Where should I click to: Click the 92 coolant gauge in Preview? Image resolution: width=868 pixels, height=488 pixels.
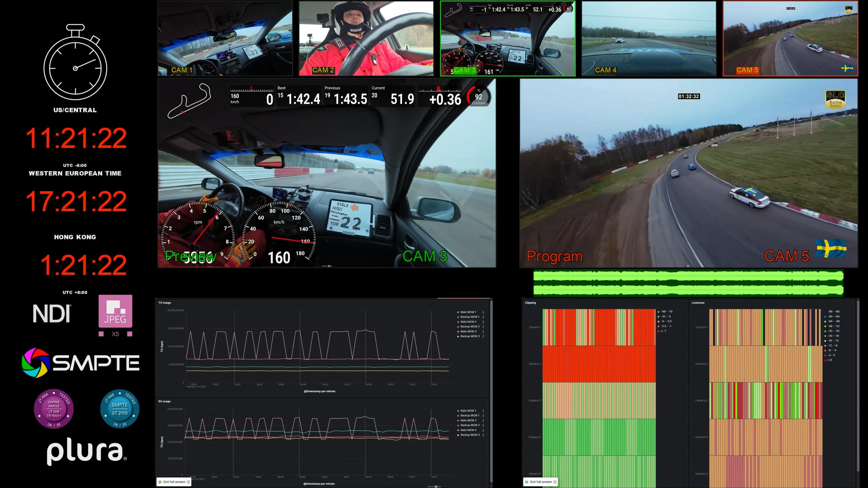pos(478,96)
